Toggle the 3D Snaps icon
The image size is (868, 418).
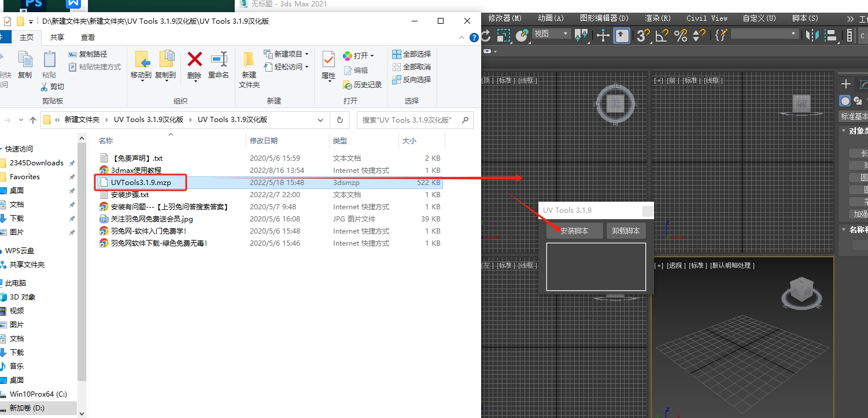point(642,36)
